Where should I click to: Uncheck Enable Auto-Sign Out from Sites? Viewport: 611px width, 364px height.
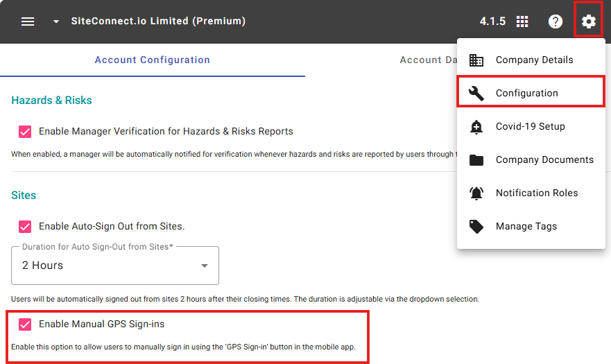[x=26, y=226]
